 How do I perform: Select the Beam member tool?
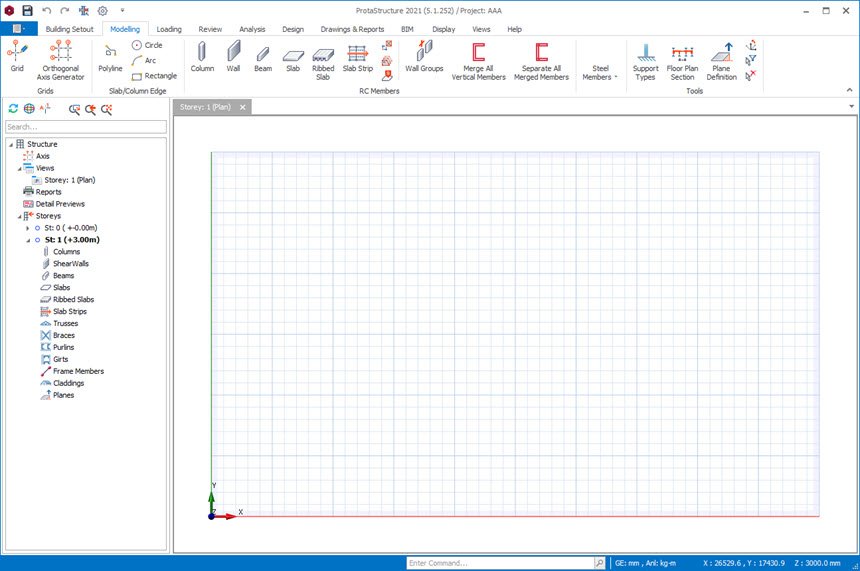point(263,58)
